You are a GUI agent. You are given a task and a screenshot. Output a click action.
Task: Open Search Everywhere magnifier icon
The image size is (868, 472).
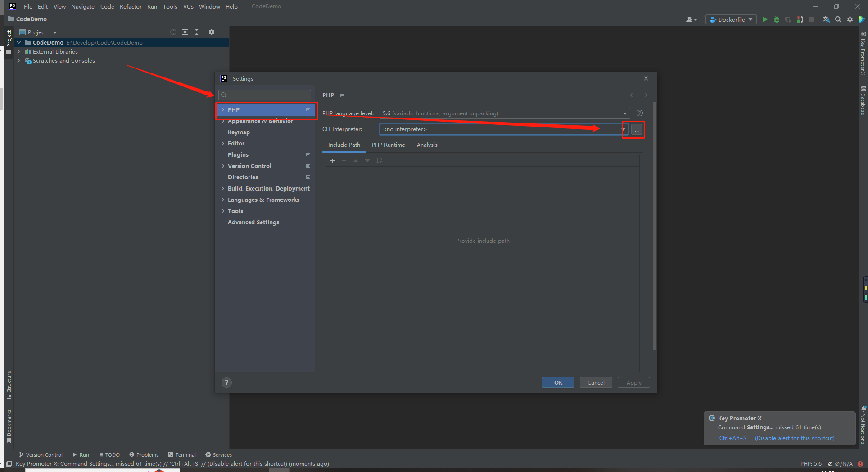(838, 19)
